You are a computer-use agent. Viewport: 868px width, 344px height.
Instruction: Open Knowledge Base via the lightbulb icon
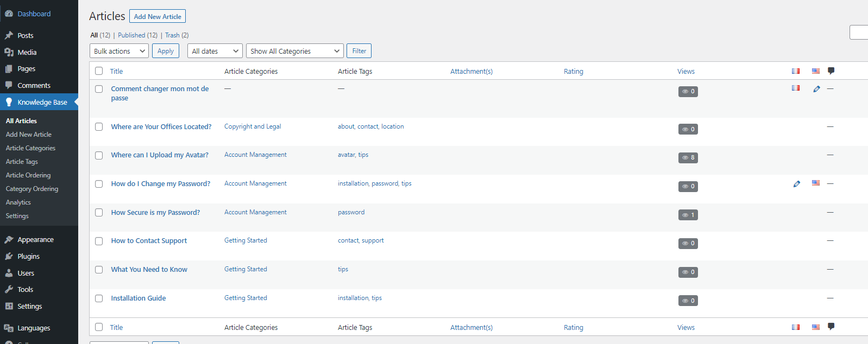[9, 102]
